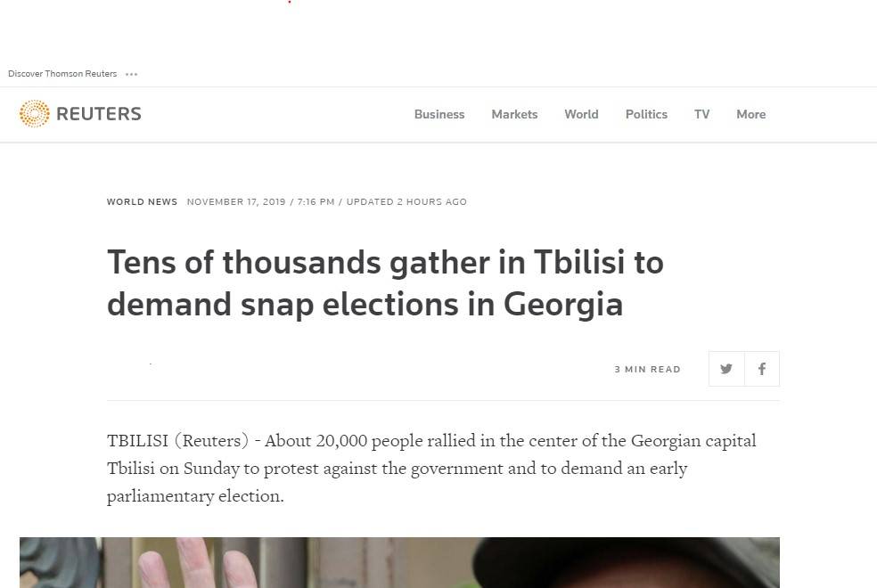Viewport: 877px width, 588px height.
Task: Open the Discover Thomson Reuters link
Action: (x=62, y=74)
